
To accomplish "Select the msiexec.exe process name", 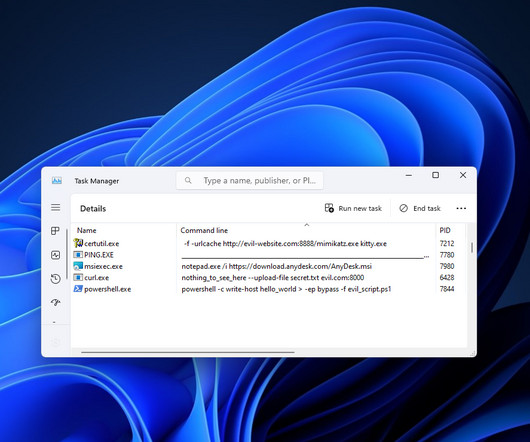I will point(103,266).
